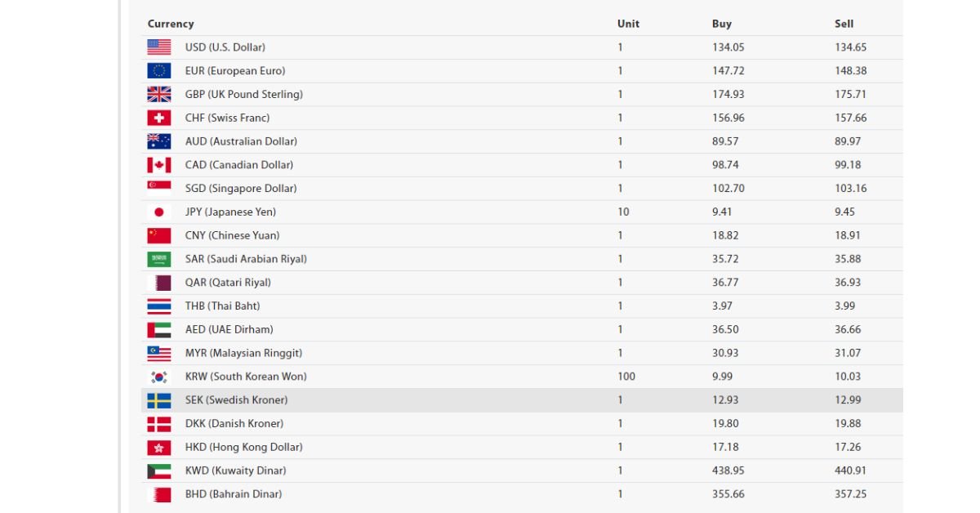The height and width of the screenshot is (513, 980).
Task: Select the Hong Kong flag icon
Action: [159, 448]
